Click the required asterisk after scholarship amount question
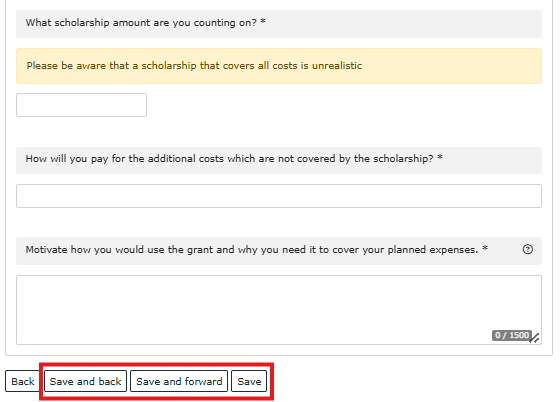This screenshot has height=402, width=560. coord(263,21)
